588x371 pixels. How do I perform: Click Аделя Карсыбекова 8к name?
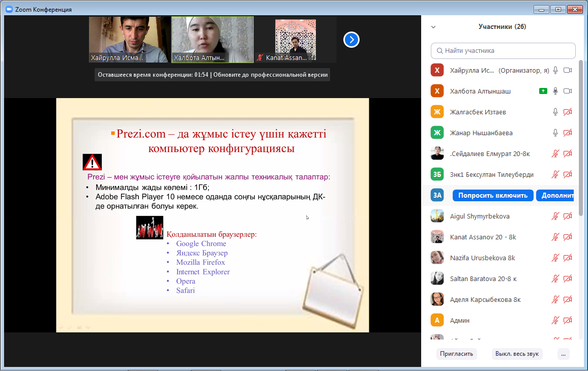coord(485,299)
